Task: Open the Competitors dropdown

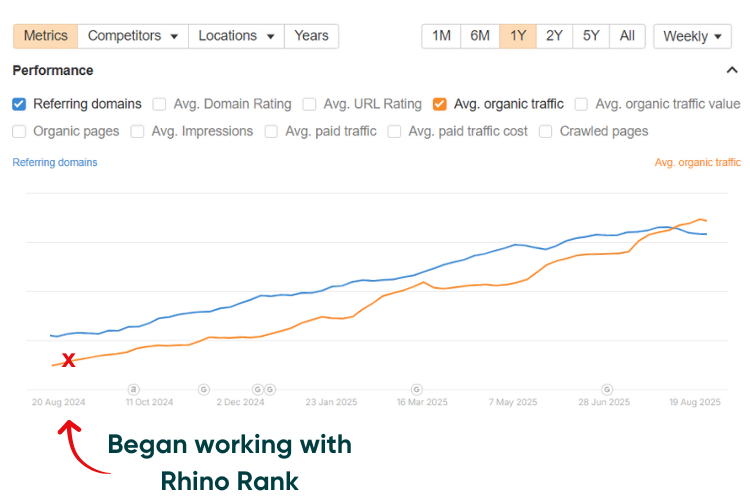Action: pos(133,36)
